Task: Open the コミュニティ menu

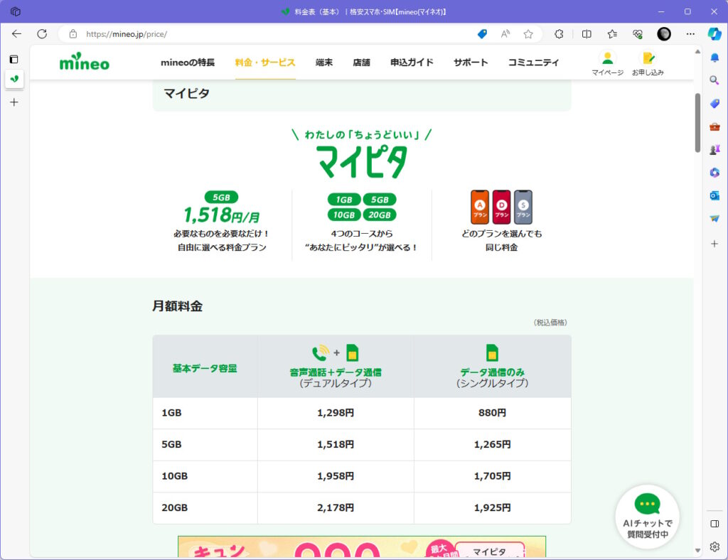Action: (x=533, y=62)
